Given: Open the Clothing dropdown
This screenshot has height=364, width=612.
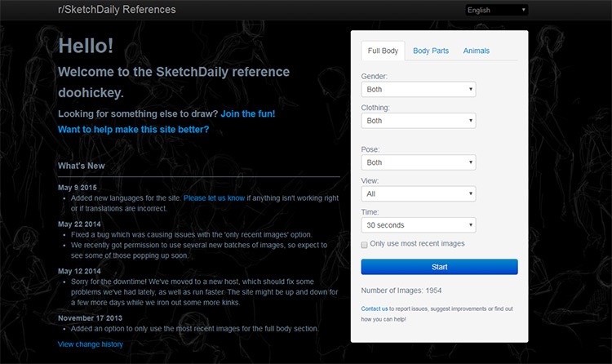Looking at the screenshot, I should (419, 121).
